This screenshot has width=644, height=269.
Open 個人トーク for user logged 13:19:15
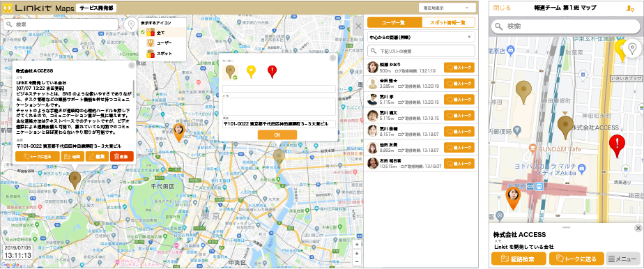[x=459, y=116]
